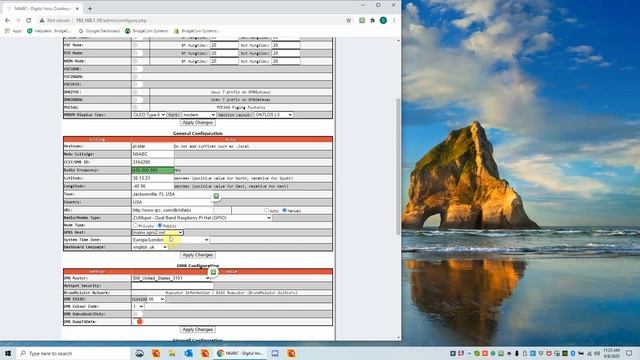
Task: Open the Nextion Layout dropdown
Action: [x=273, y=115]
